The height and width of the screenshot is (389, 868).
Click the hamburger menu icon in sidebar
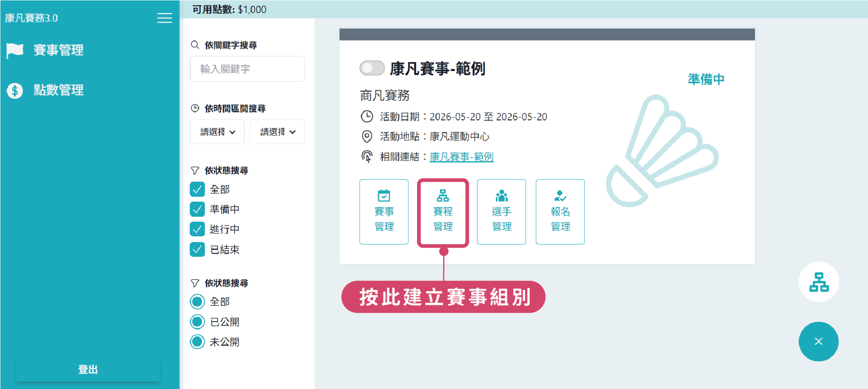(164, 18)
